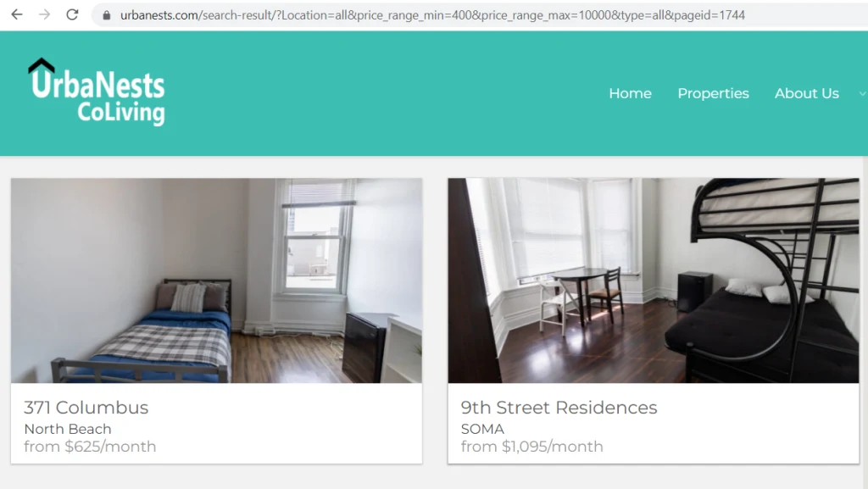Click the browser back arrow
The image size is (868, 489).
click(17, 14)
